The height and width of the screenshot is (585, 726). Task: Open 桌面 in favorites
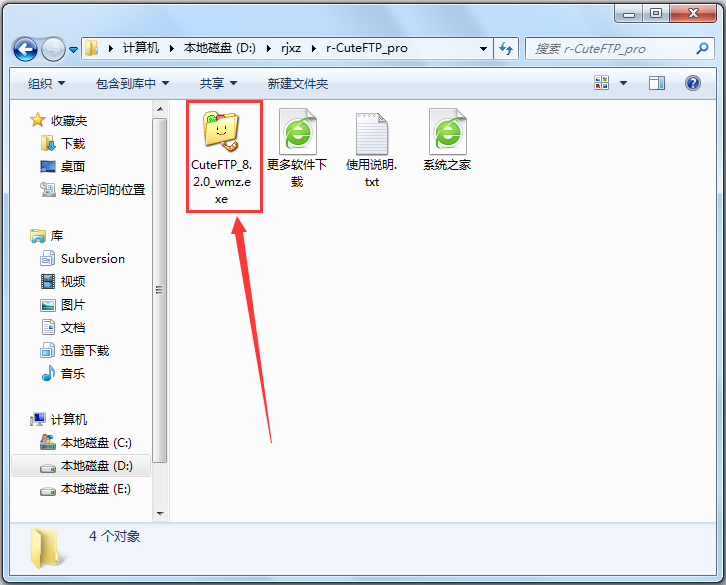(x=73, y=166)
